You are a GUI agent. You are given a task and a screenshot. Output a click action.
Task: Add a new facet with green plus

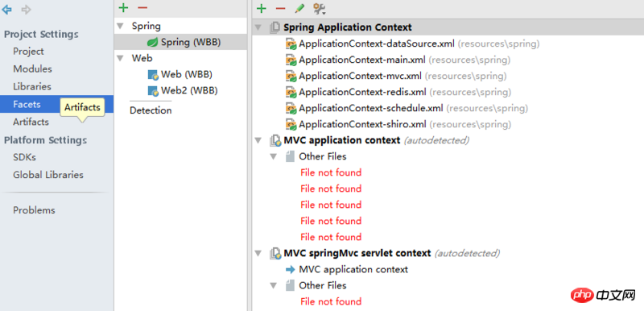123,7
